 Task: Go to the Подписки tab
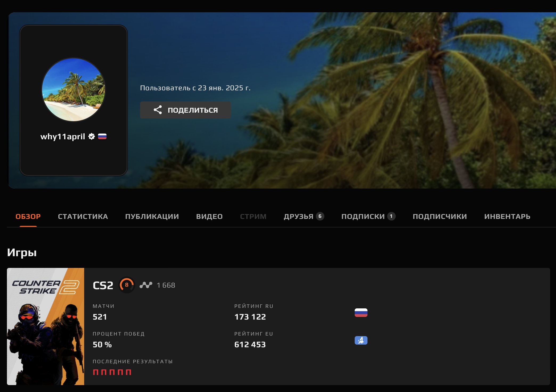368,217
